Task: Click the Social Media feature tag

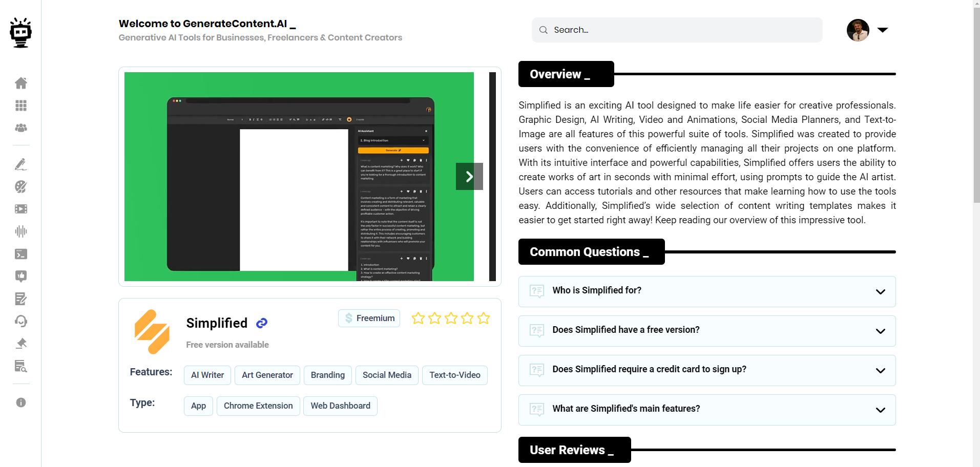Action: (x=387, y=375)
